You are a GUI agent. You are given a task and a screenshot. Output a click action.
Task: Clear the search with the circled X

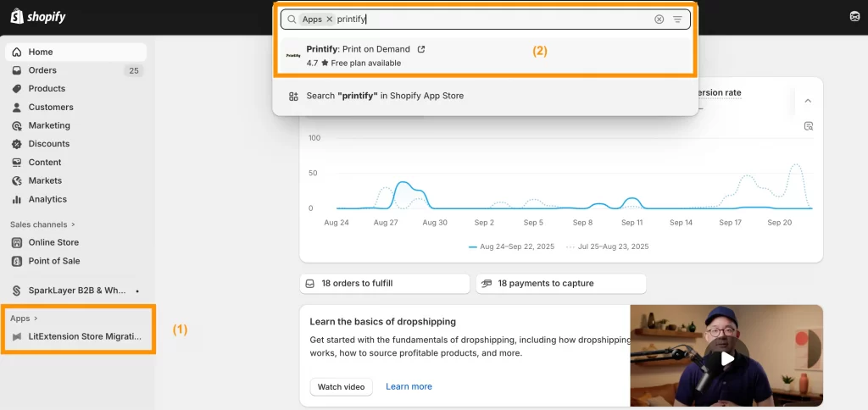coord(659,19)
